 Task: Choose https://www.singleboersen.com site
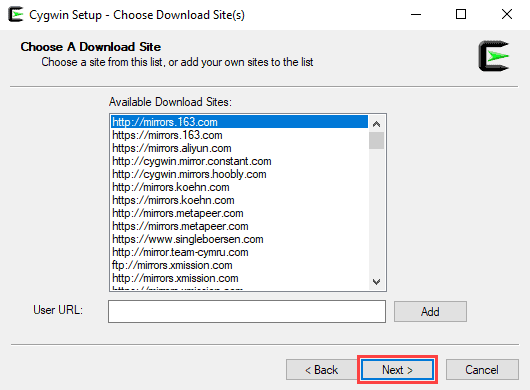[240, 239]
